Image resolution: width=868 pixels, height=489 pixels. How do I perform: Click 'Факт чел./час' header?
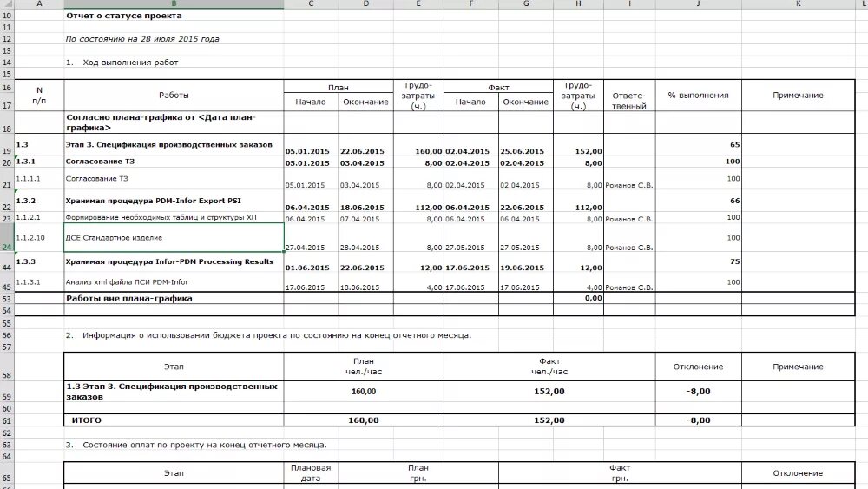click(549, 367)
